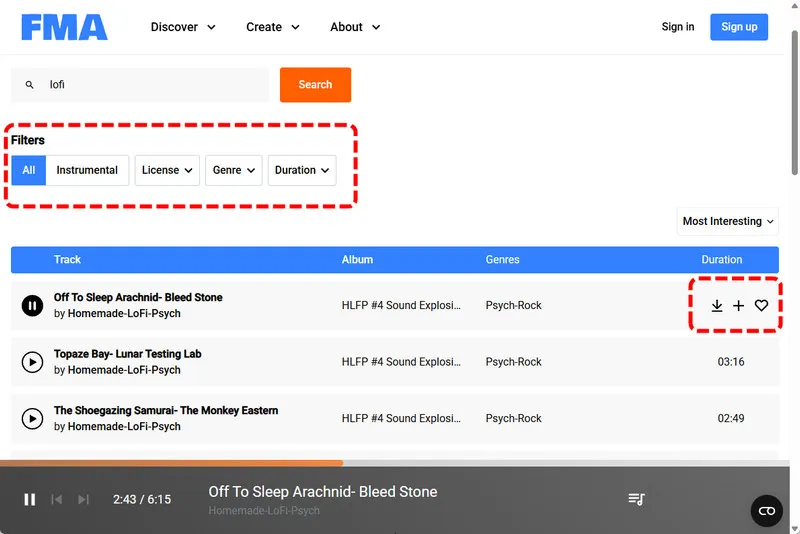Open the Duration filter dropdown
Image resolution: width=800 pixels, height=534 pixels.
[302, 170]
